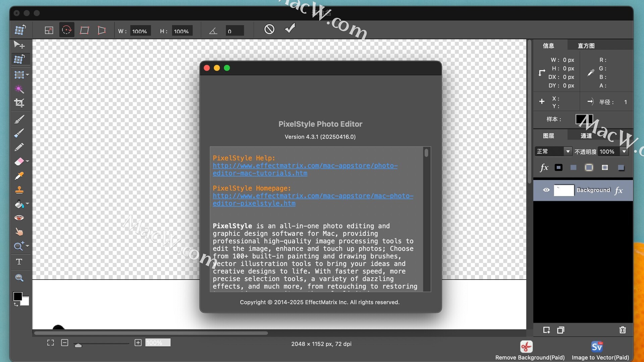Select the Paintbrush tool
644x362 pixels.
point(19,119)
